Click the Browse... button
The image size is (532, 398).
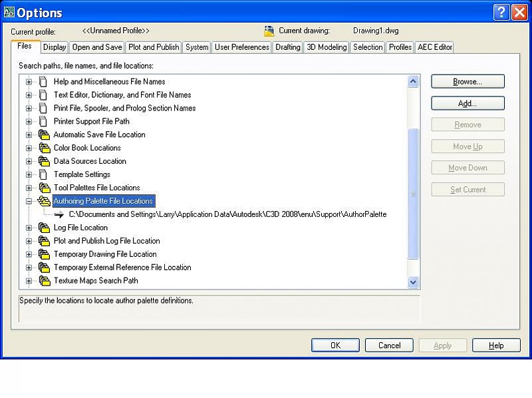[467, 81]
